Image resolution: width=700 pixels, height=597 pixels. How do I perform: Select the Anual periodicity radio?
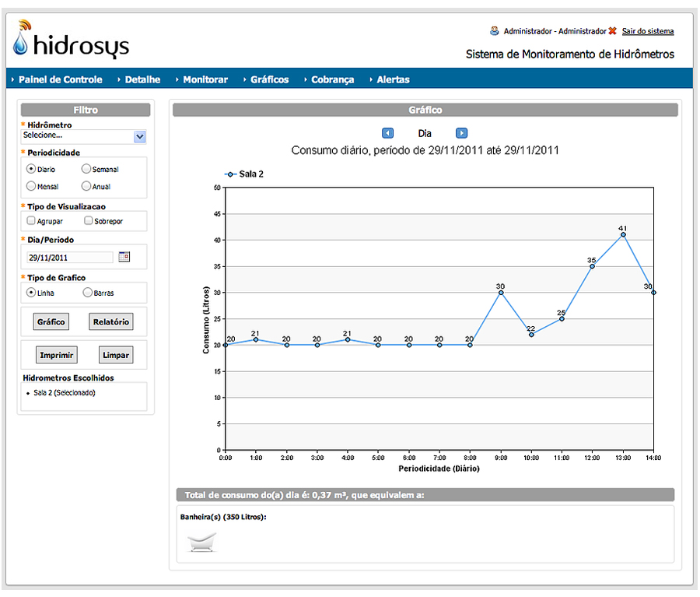pos(86,186)
